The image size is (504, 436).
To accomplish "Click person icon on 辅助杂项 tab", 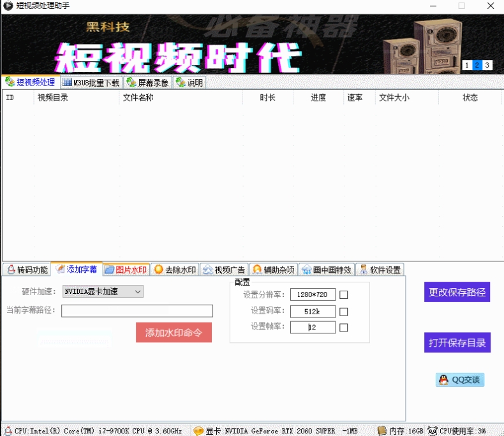I will click(257, 270).
